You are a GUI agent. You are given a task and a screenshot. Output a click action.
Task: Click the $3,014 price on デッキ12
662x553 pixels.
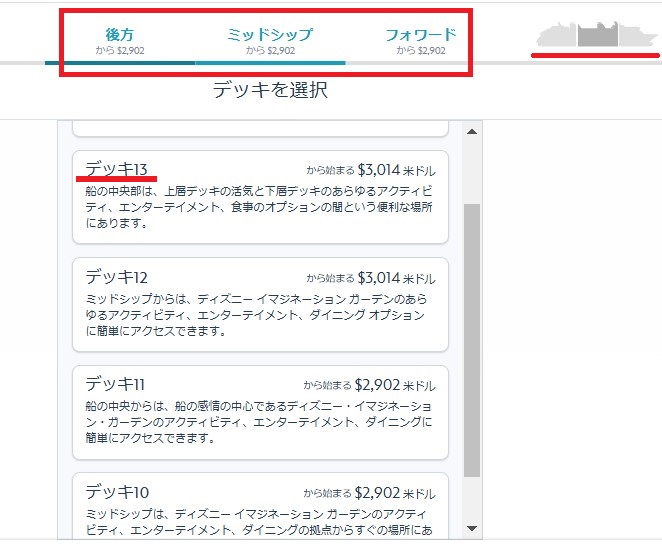tap(378, 278)
